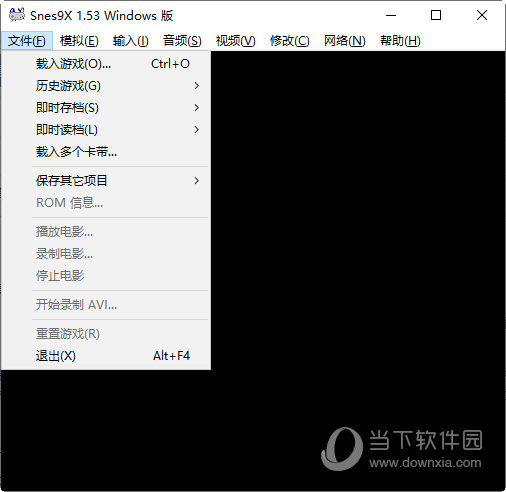506x492 pixels.
Task: Open the 帮助(H) menu
Action: 400,41
